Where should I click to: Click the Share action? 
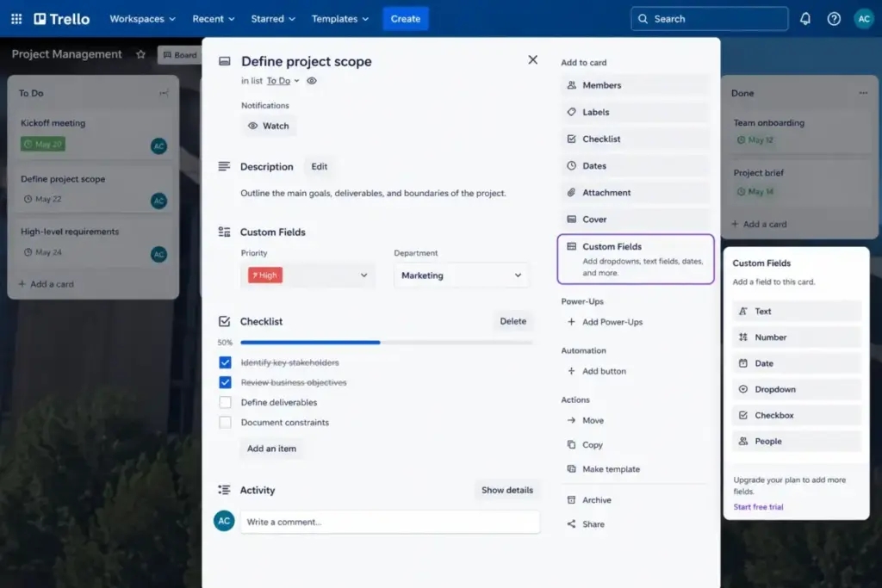[586, 524]
